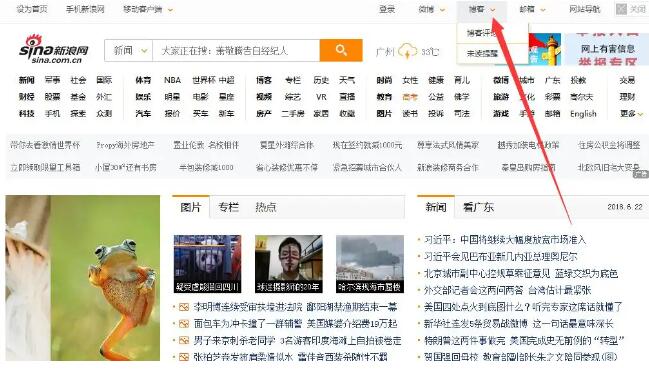The height and width of the screenshot is (371, 649).
Task: Open the 微博 dropdown in top bar
Action: click(x=431, y=9)
